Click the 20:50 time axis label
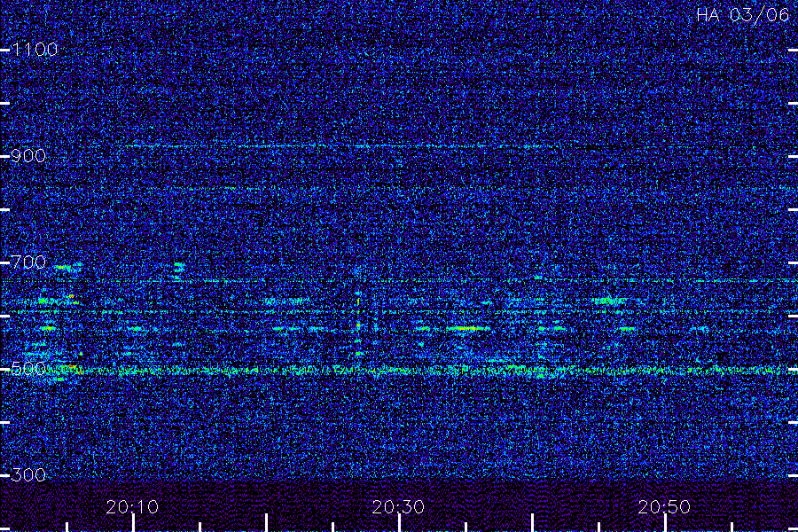The height and width of the screenshot is (532, 798). click(x=664, y=506)
